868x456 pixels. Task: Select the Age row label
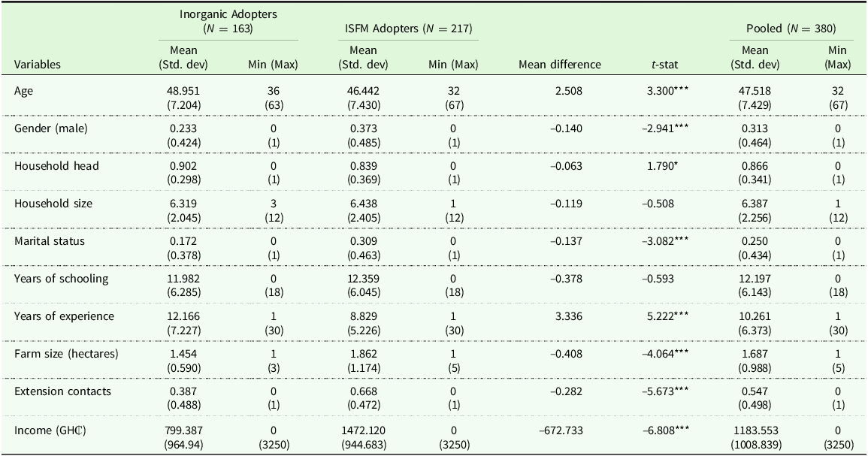[x=24, y=91]
